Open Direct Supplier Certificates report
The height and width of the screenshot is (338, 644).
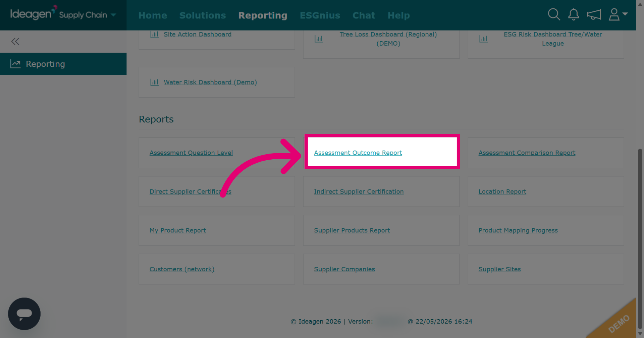(x=191, y=191)
